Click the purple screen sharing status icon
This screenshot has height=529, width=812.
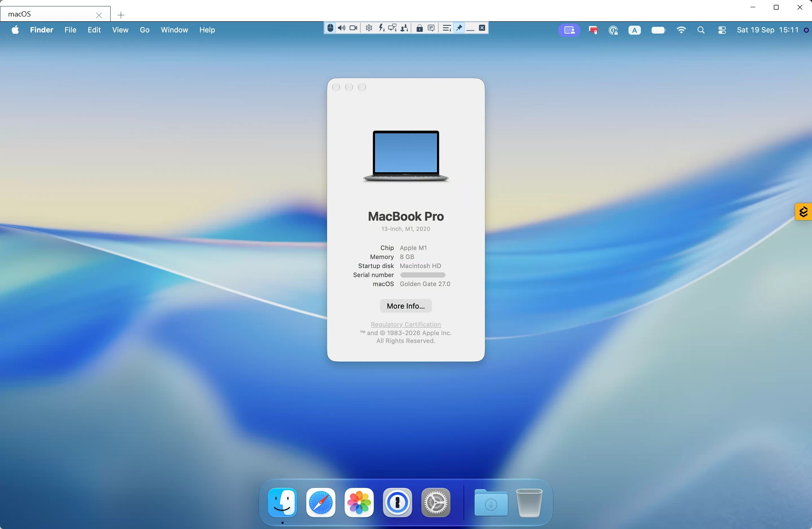(569, 30)
